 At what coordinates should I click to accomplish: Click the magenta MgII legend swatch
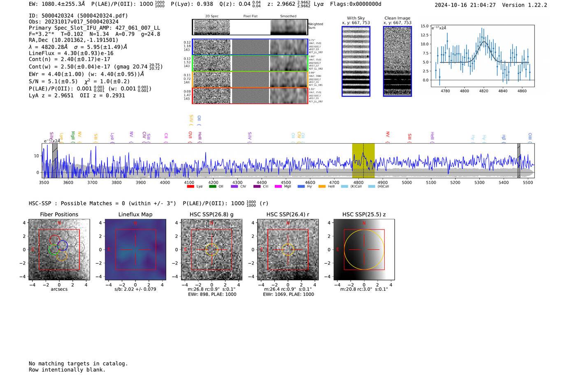[279, 186]
